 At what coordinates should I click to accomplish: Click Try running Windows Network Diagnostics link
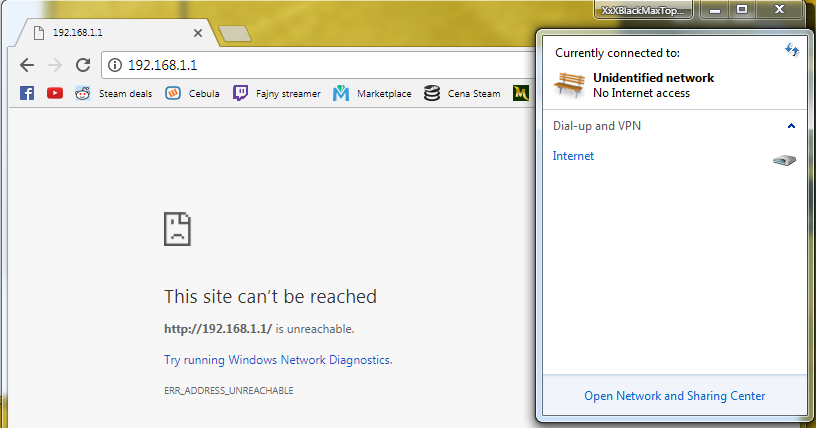(278, 359)
